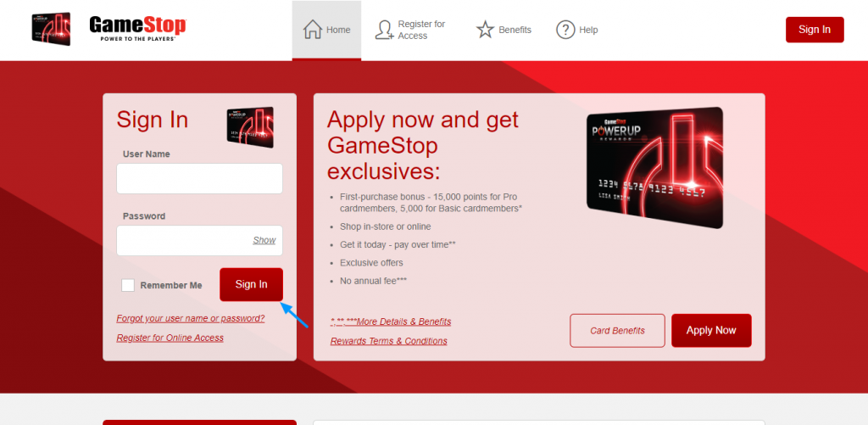Check the Remember Me checkbox
The height and width of the screenshot is (425, 868).
(x=128, y=285)
